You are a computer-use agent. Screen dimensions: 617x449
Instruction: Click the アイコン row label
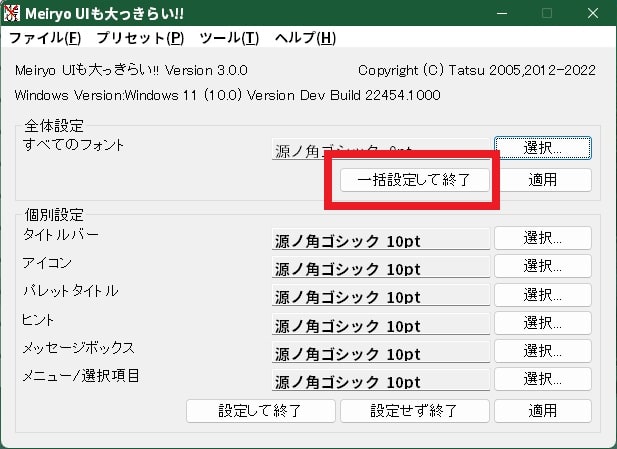click(47, 263)
